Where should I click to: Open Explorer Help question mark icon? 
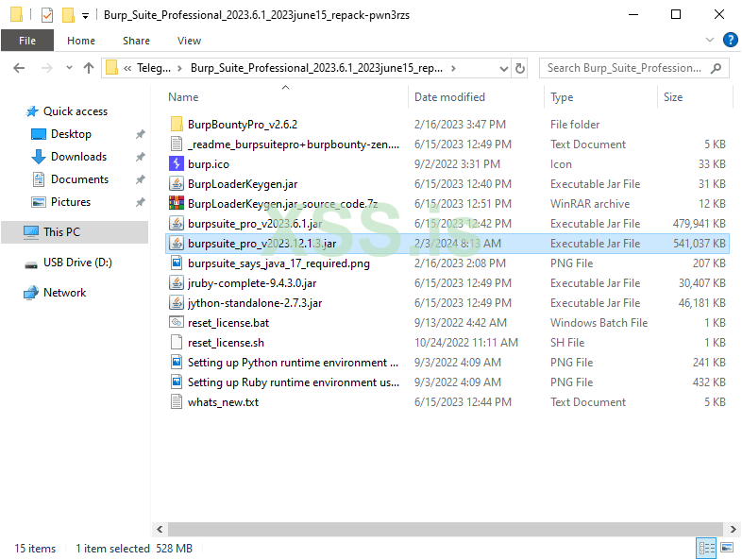point(730,41)
